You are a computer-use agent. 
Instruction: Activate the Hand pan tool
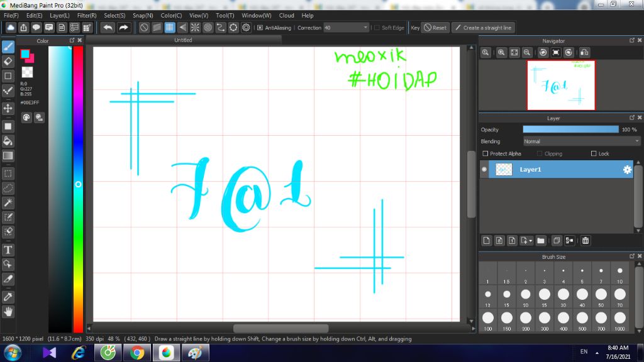click(x=8, y=312)
